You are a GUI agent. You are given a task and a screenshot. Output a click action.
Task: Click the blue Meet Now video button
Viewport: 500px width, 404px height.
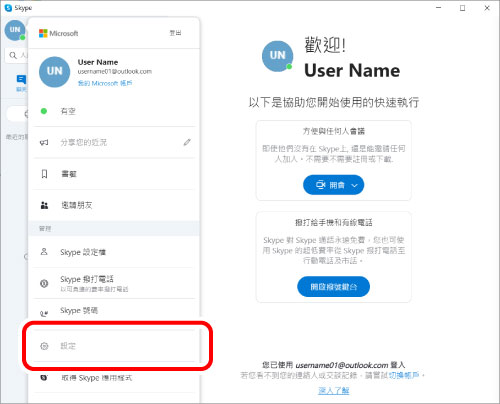330,185
